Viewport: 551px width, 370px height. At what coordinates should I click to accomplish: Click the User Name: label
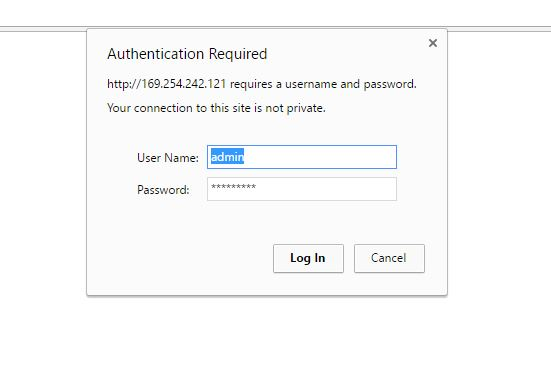pyautogui.click(x=168, y=158)
